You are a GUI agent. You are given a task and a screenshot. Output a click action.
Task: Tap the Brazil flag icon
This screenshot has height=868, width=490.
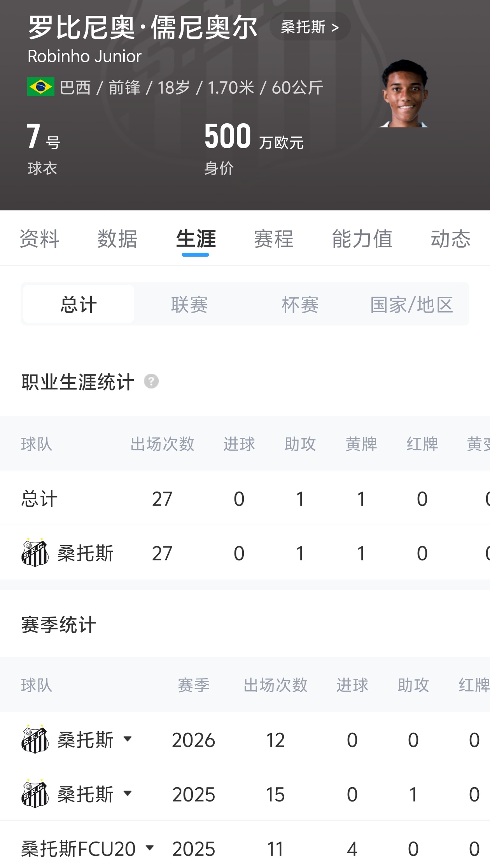(40, 87)
